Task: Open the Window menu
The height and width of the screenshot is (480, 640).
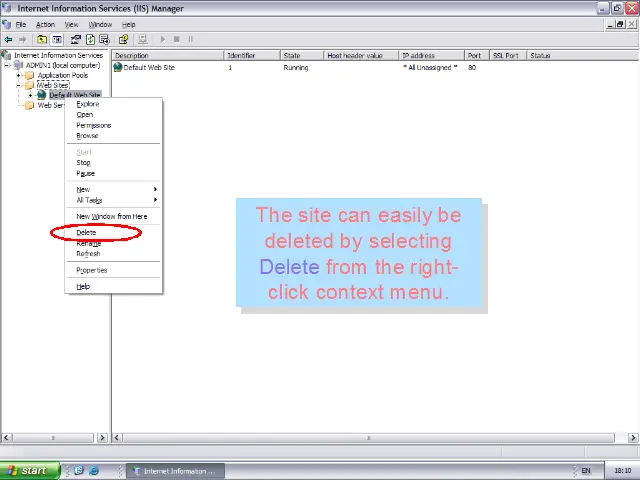Action: coord(100,24)
